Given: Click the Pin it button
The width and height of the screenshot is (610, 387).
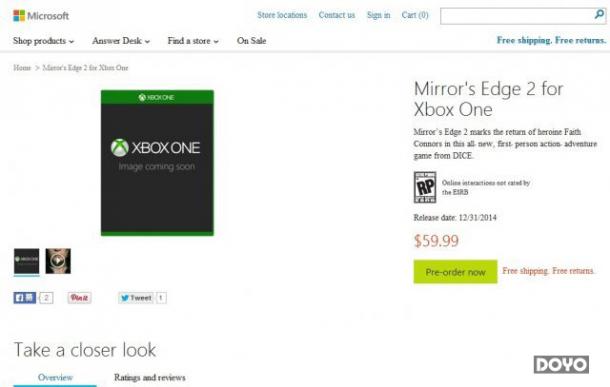Looking at the screenshot, I should tap(79, 298).
